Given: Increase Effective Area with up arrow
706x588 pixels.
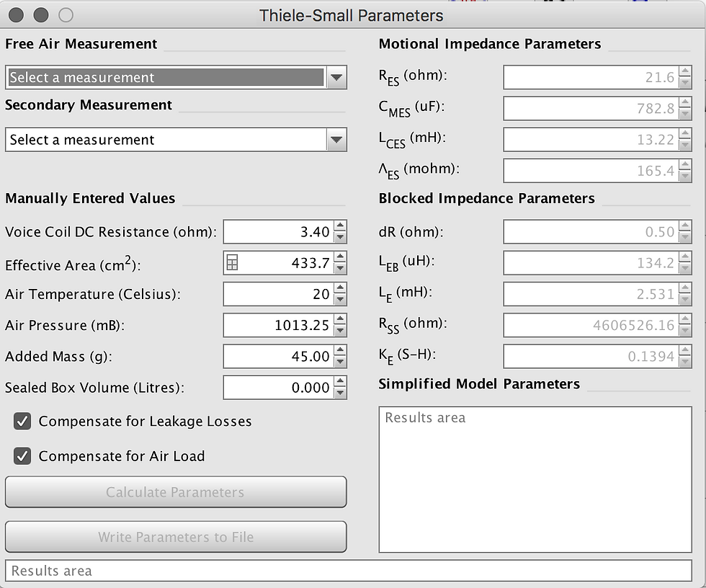Looking at the screenshot, I should 340,258.
